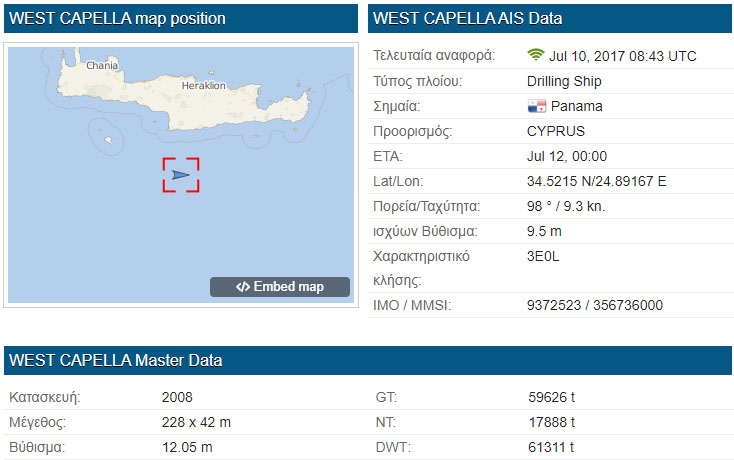Click the Chania label on the map
The height and width of the screenshot is (460, 734).
pos(102,66)
